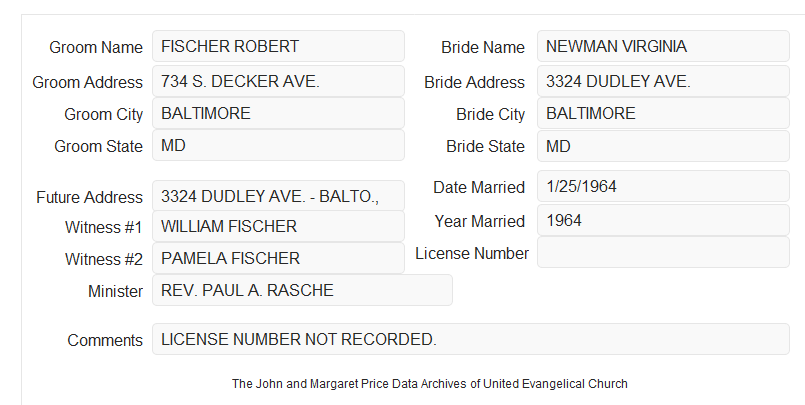Click the Witness #2 field

pyautogui.click(x=278, y=258)
